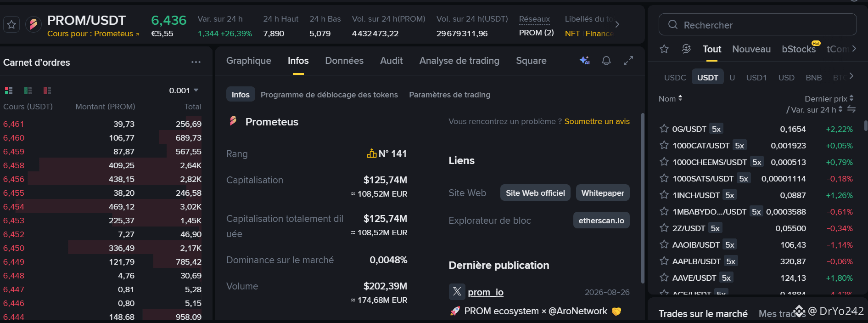868x323 pixels.
Task: Show more quote currencies chevron
Action: point(851,76)
